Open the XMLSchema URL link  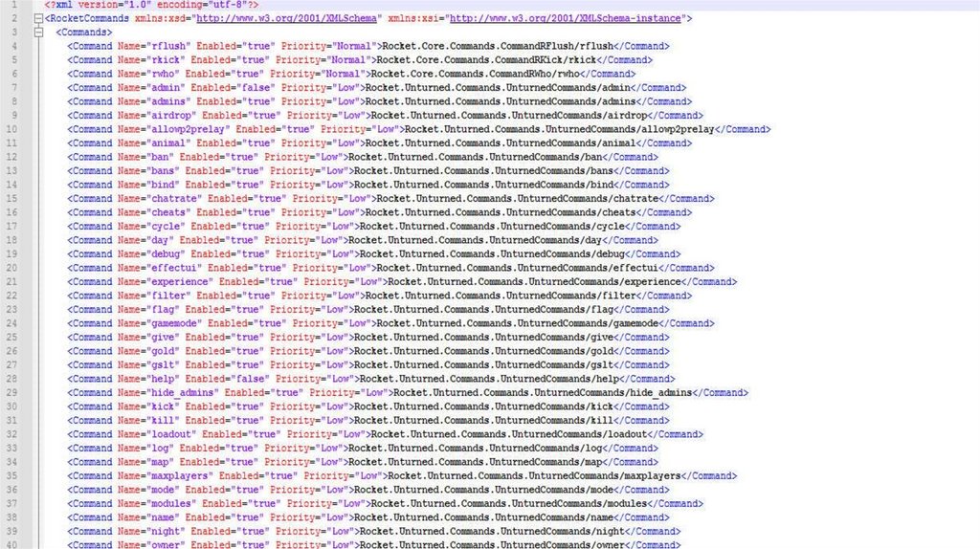click(286, 19)
